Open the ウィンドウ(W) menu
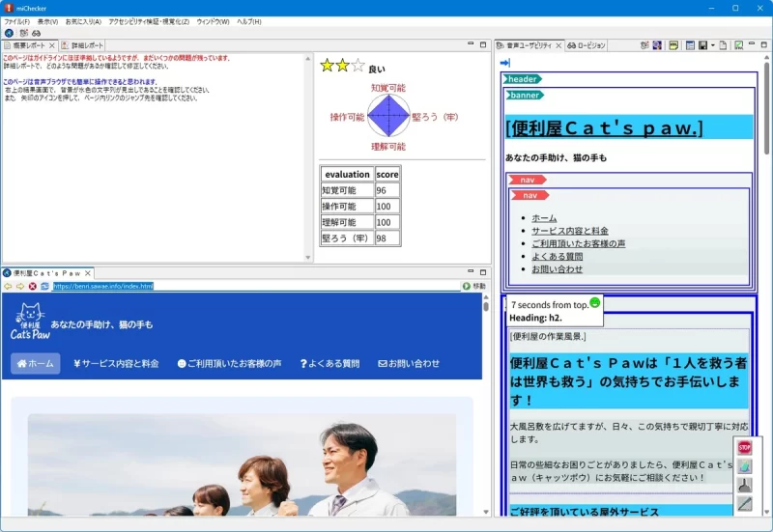This screenshot has height=532, width=773. 213,21
